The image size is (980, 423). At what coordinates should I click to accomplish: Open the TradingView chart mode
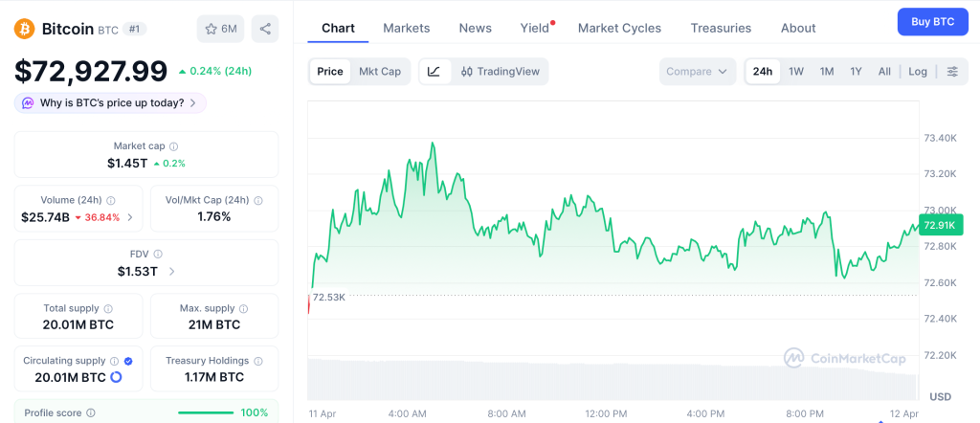pyautogui.click(x=500, y=72)
